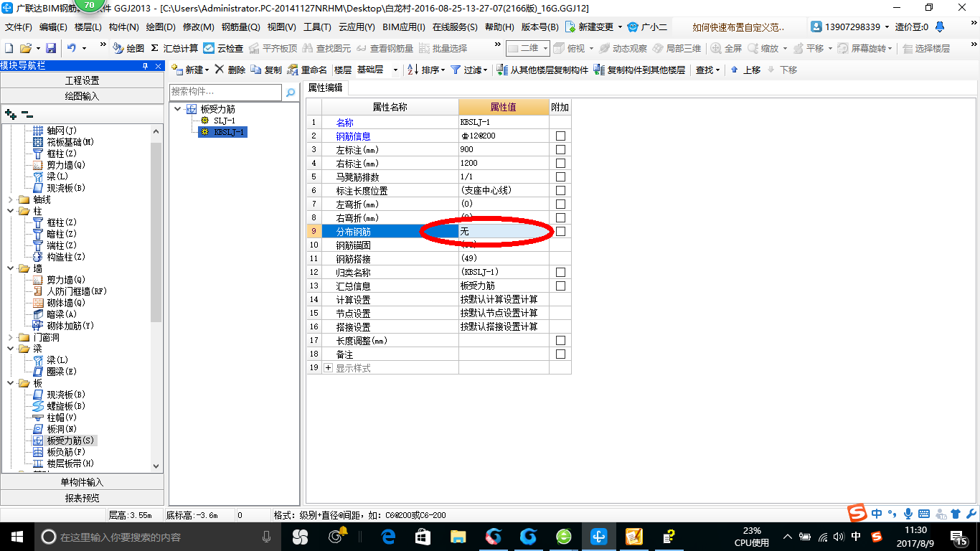This screenshot has width=980, height=551.
Task: Click 从其他楼层复制构件
Action: (x=543, y=70)
